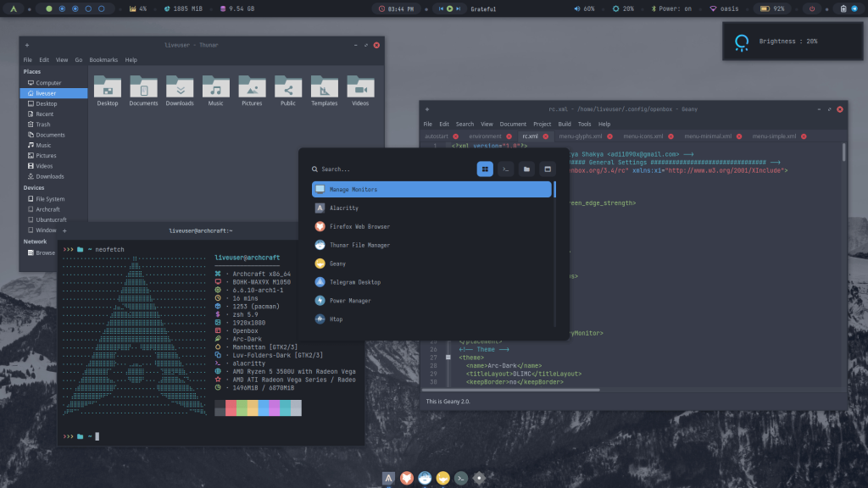Switch launcher to file browsing mode
This screenshot has height=488, width=868.
point(527,169)
